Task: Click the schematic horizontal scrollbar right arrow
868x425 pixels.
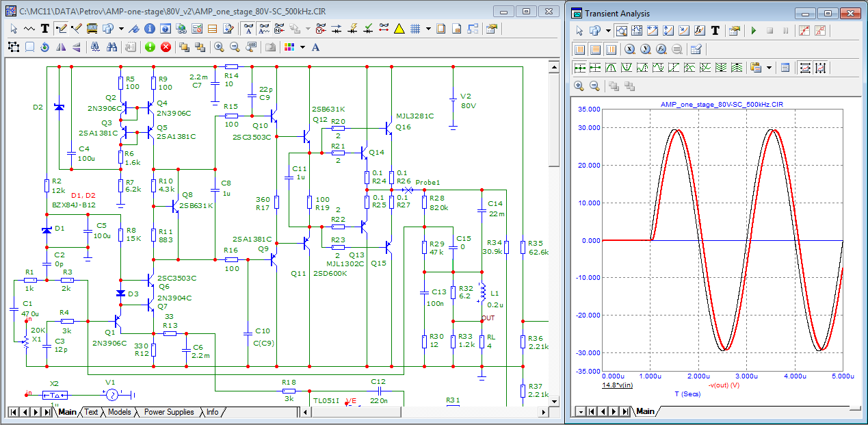Action: (543, 412)
